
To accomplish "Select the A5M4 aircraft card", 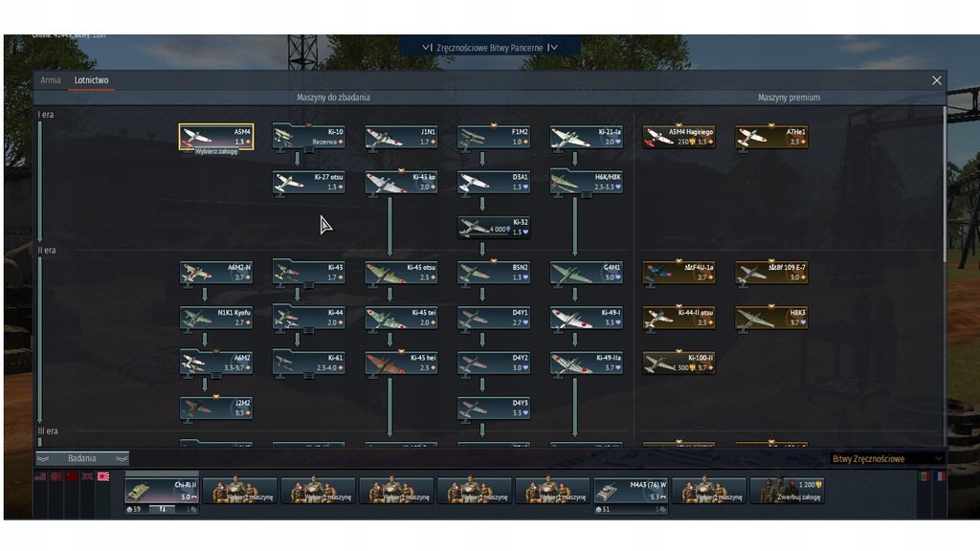I will coord(216,136).
